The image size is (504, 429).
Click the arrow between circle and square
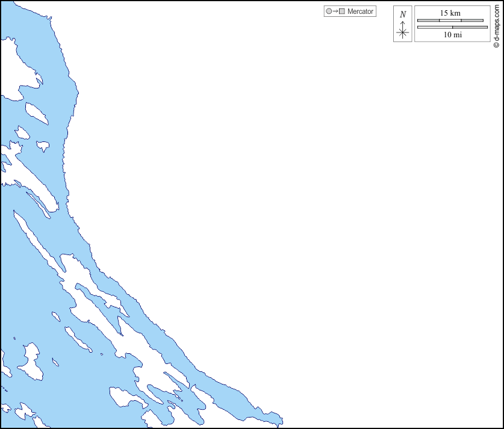tap(335, 11)
